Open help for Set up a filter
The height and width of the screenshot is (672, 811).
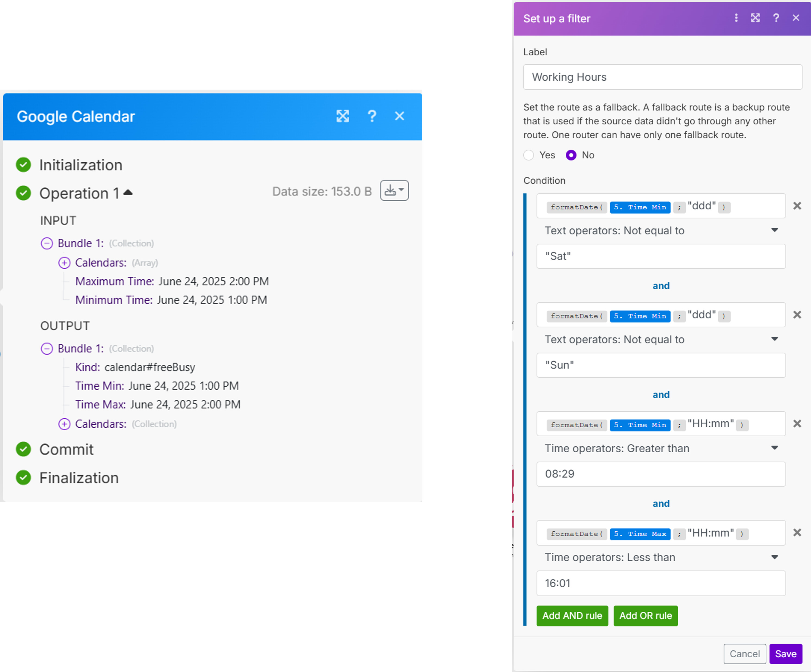(776, 18)
